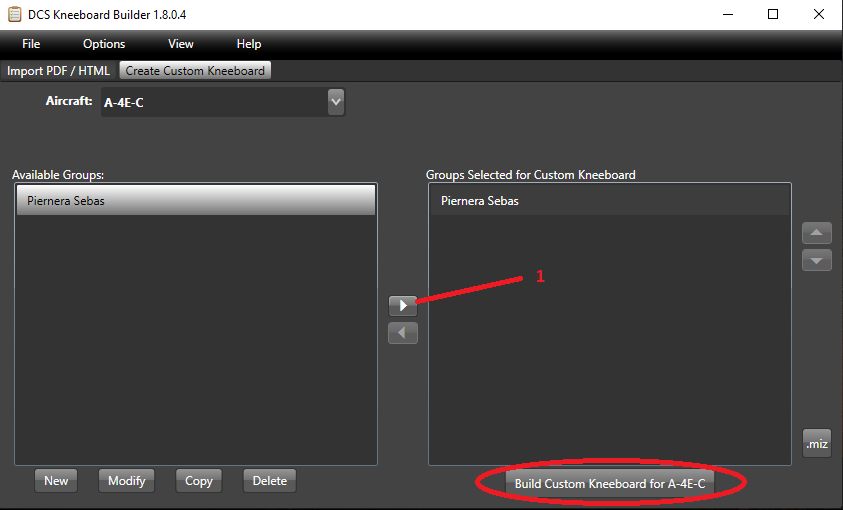Screen dimensions: 843x510
Task: Click DCS Kneeboard Builder clipboard title icon
Action: (x=15, y=15)
